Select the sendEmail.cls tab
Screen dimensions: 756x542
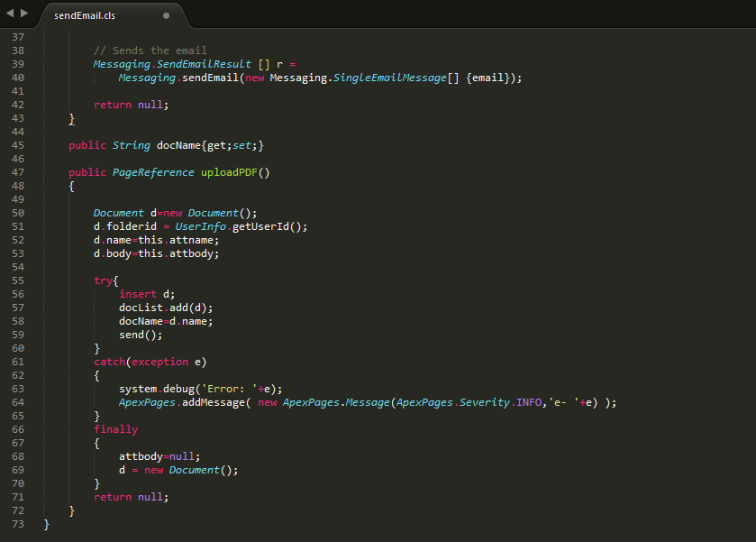tap(85, 16)
